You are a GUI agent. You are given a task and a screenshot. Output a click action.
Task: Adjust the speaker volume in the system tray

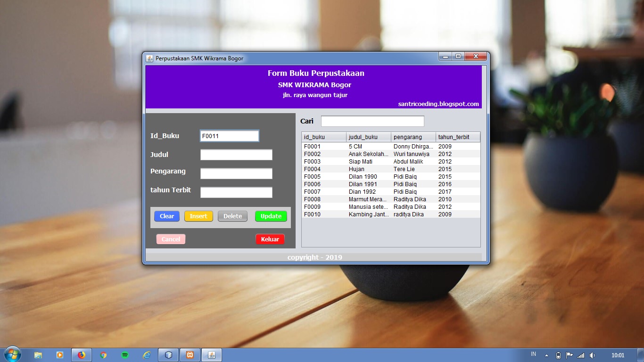click(593, 354)
